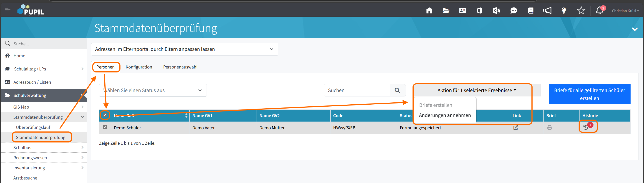Click the magnifier search button beside Suchen
This screenshot has width=644, height=183.
(x=397, y=91)
